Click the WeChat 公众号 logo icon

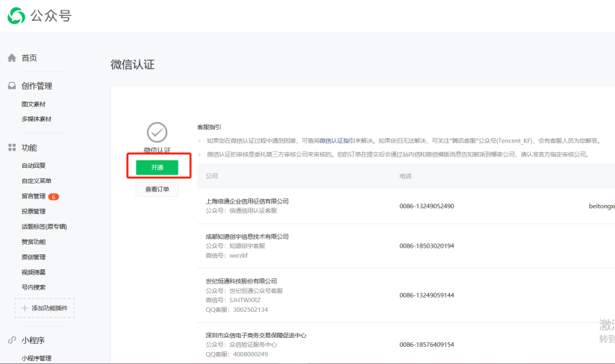pyautogui.click(x=16, y=16)
